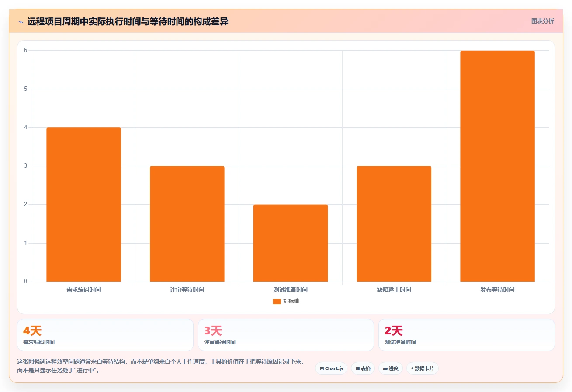Click the lightning icon beside the title
This screenshot has height=392, width=572.
21,22
